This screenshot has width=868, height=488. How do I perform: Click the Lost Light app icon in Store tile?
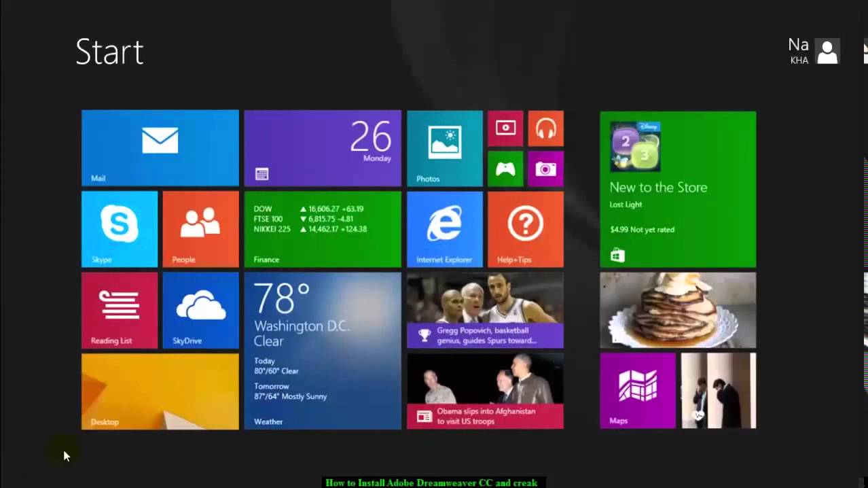click(x=635, y=147)
